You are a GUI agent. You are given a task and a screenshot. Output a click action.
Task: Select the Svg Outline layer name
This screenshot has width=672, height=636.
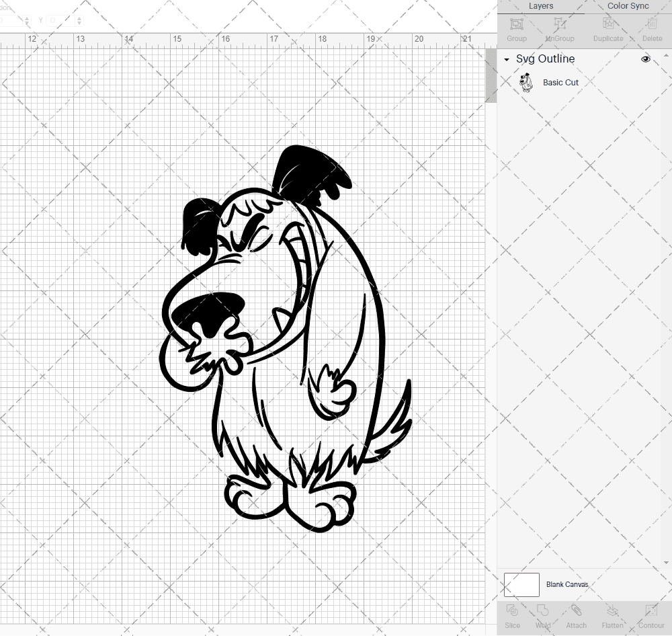coord(545,58)
